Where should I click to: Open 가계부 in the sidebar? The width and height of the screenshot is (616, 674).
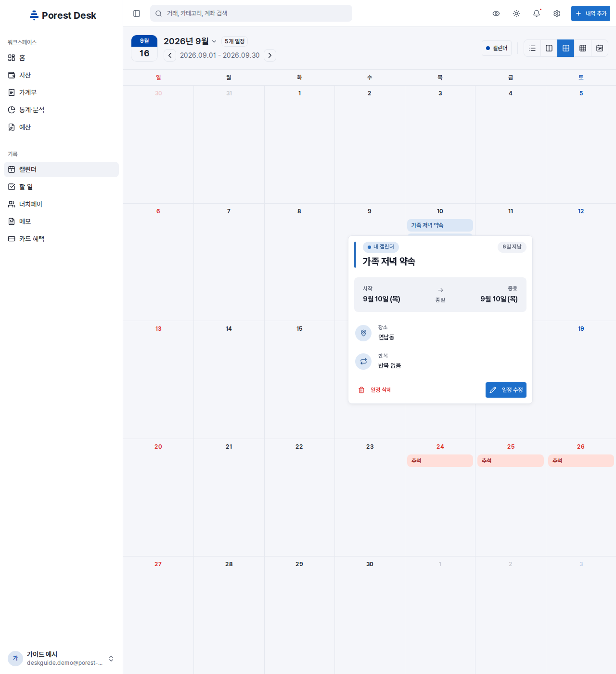click(x=61, y=92)
